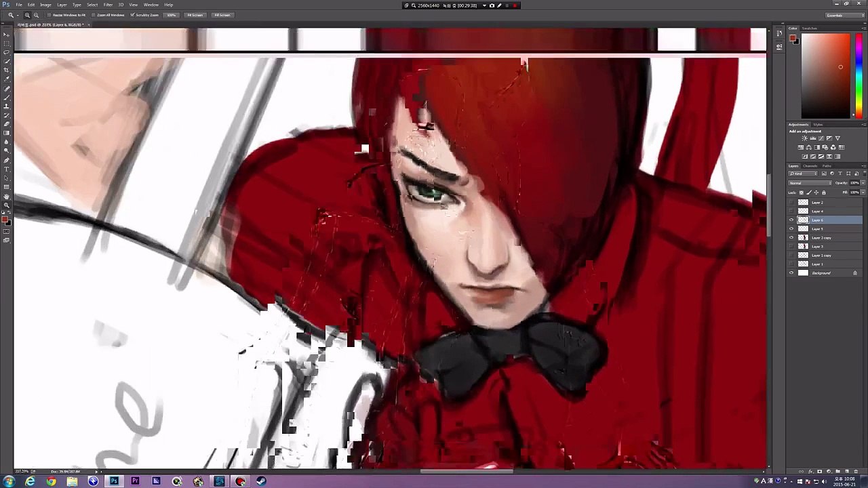Enable Zoom All Windows checkbox

pyautogui.click(x=94, y=15)
